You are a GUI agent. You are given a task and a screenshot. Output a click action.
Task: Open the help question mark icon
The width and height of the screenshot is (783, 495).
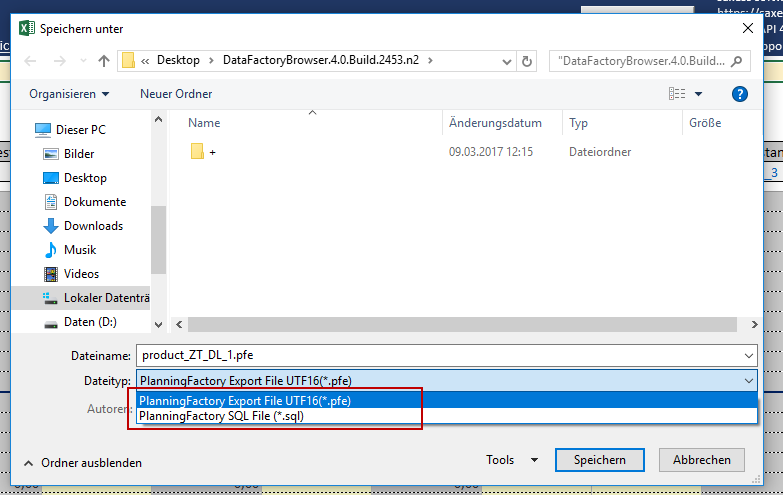(740, 94)
